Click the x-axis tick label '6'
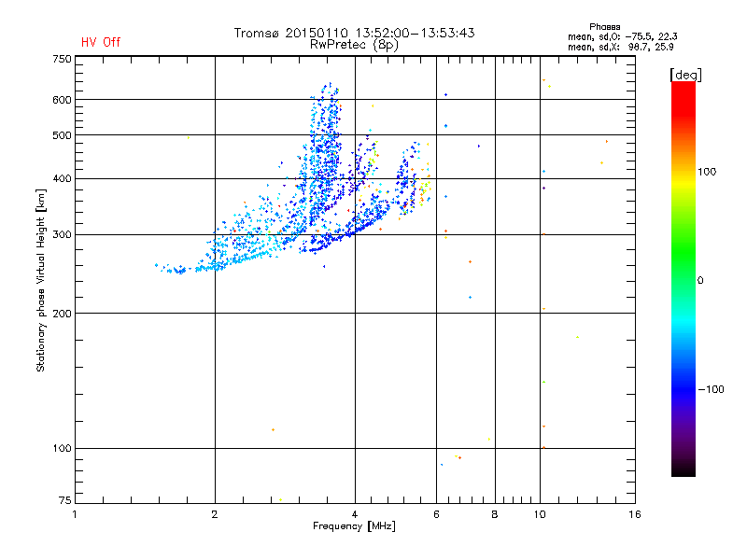This screenshot has height=560, width=747. click(436, 514)
